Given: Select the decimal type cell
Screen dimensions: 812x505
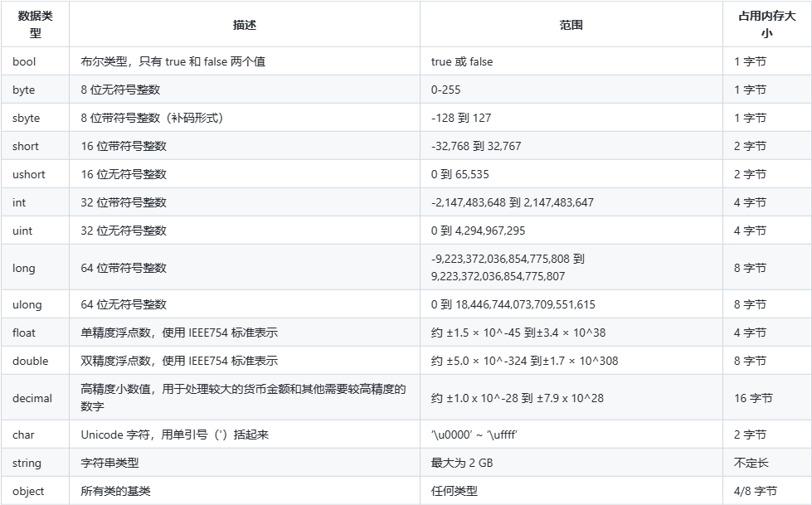Looking at the screenshot, I should pos(35,398).
